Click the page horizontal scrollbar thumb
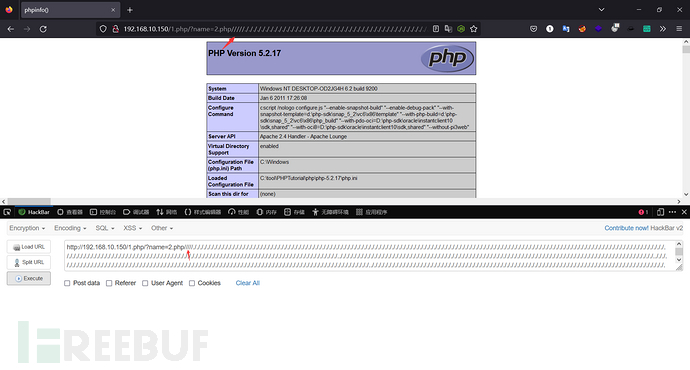690x370 pixels. click(x=29, y=201)
